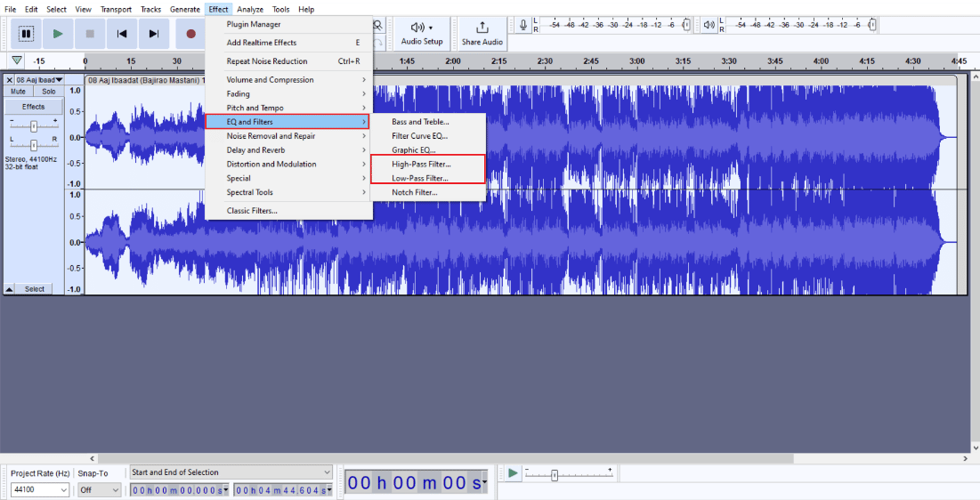Expand the Spectral Tools submenu
This screenshot has width=980, height=500.
click(x=288, y=192)
